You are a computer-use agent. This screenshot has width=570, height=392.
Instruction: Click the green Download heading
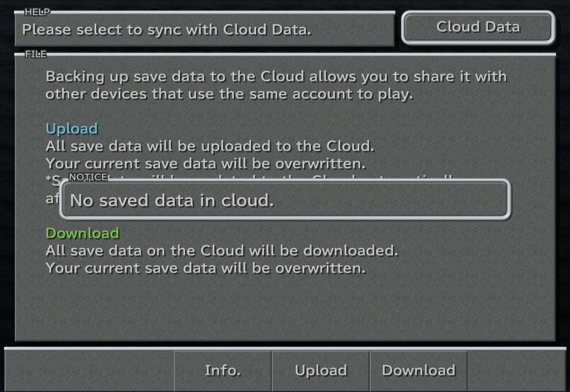coord(82,233)
